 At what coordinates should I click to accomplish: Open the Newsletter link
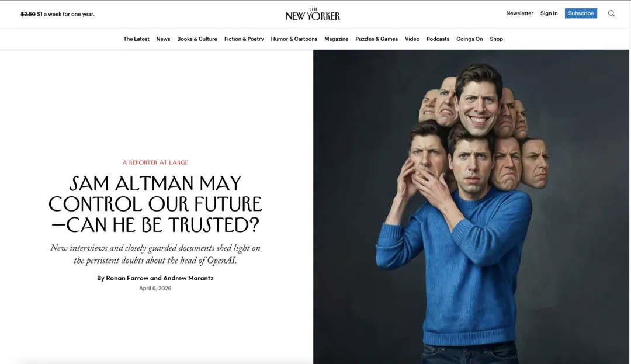(x=519, y=13)
